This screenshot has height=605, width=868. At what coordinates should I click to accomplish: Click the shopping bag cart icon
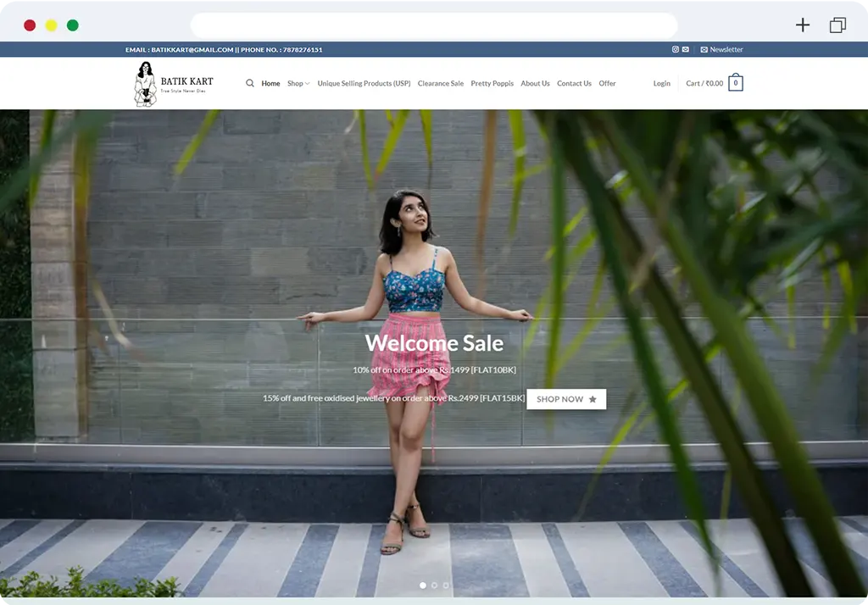pyautogui.click(x=735, y=83)
